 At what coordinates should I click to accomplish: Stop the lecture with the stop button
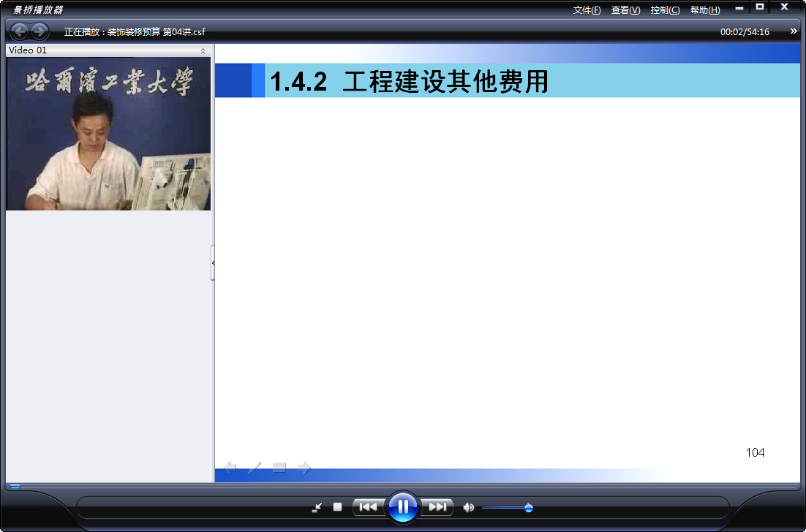(337, 507)
